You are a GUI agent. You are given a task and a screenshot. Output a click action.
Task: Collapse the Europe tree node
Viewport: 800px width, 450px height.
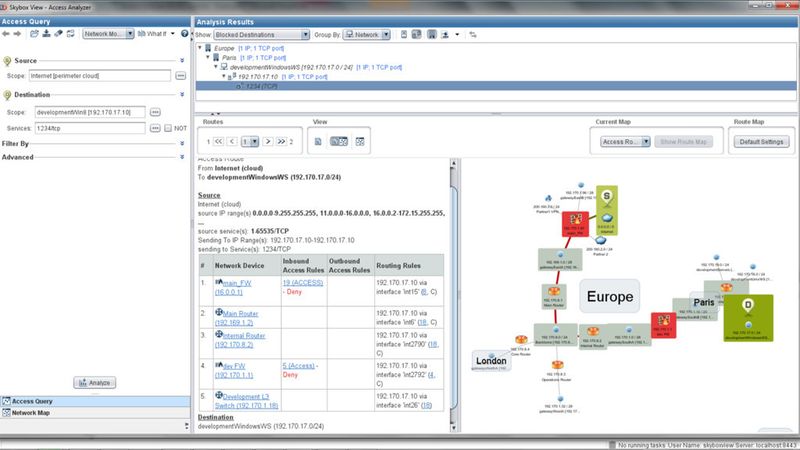[x=200, y=48]
